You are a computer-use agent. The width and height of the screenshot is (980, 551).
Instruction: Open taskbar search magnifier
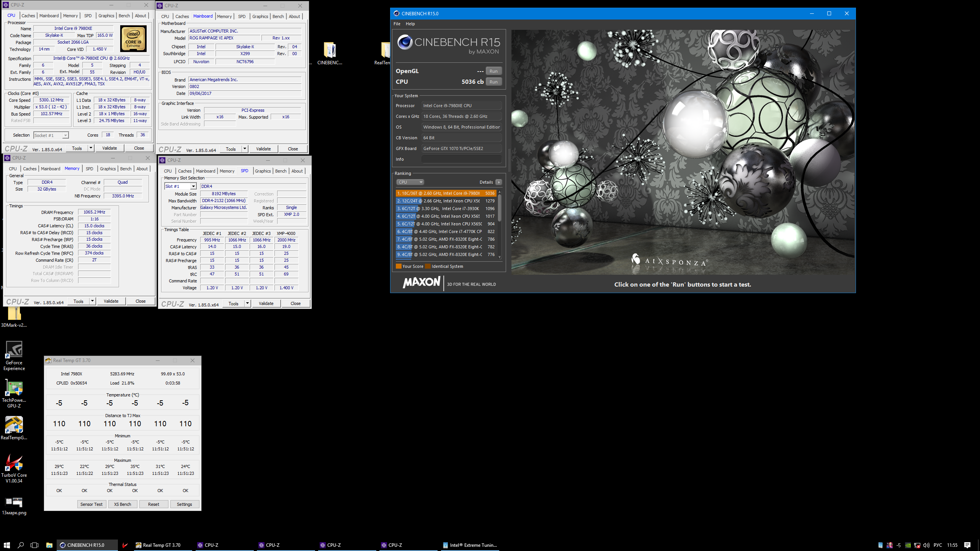coord(21,545)
